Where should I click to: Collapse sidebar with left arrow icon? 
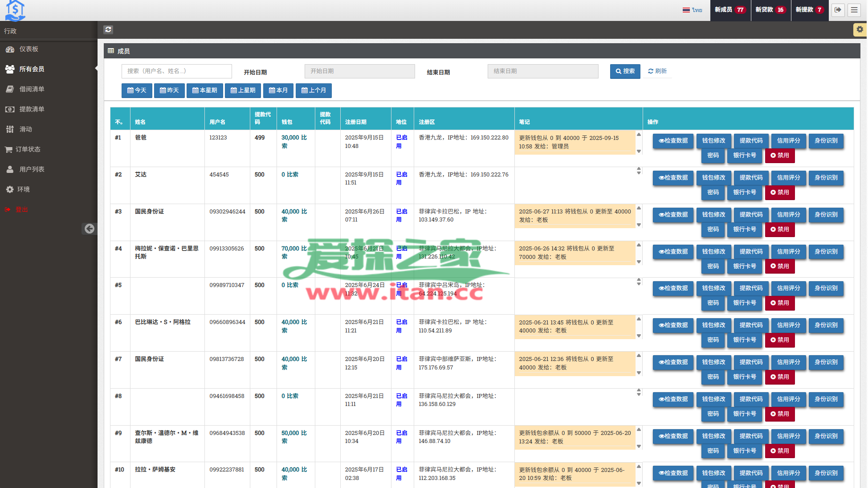[90, 229]
